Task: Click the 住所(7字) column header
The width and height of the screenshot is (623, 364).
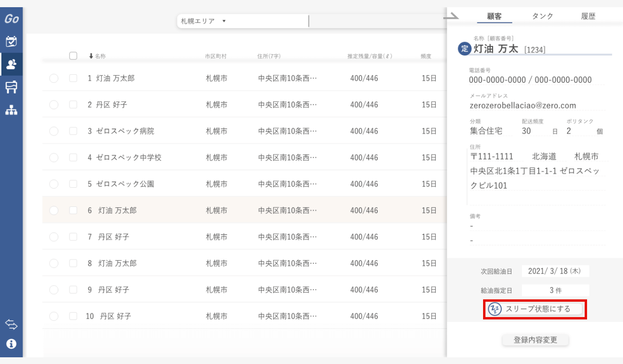Action: (269, 56)
